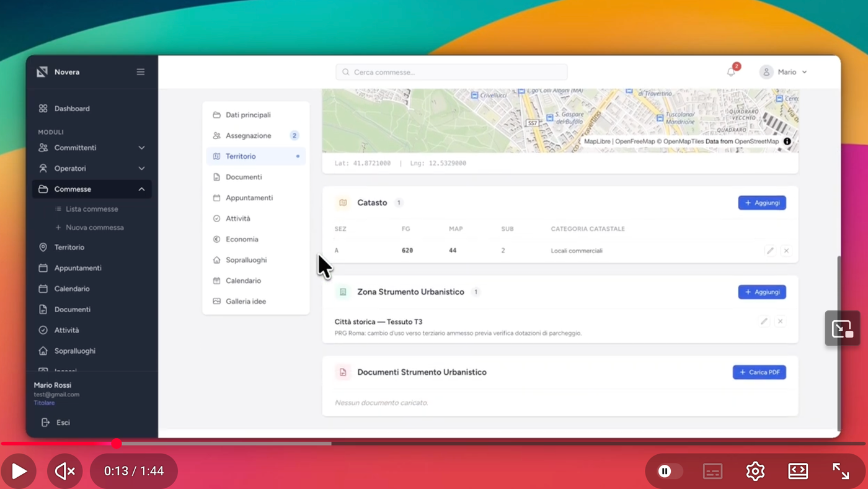Select the Calendario tab in the commessa panel
Screen dimensions: 868x489
(256, 280)
